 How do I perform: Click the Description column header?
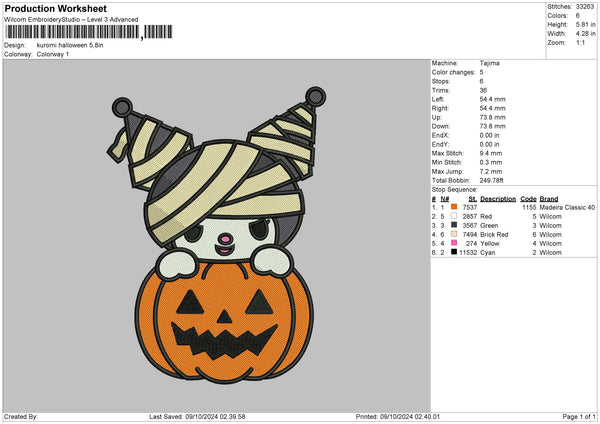497,199
